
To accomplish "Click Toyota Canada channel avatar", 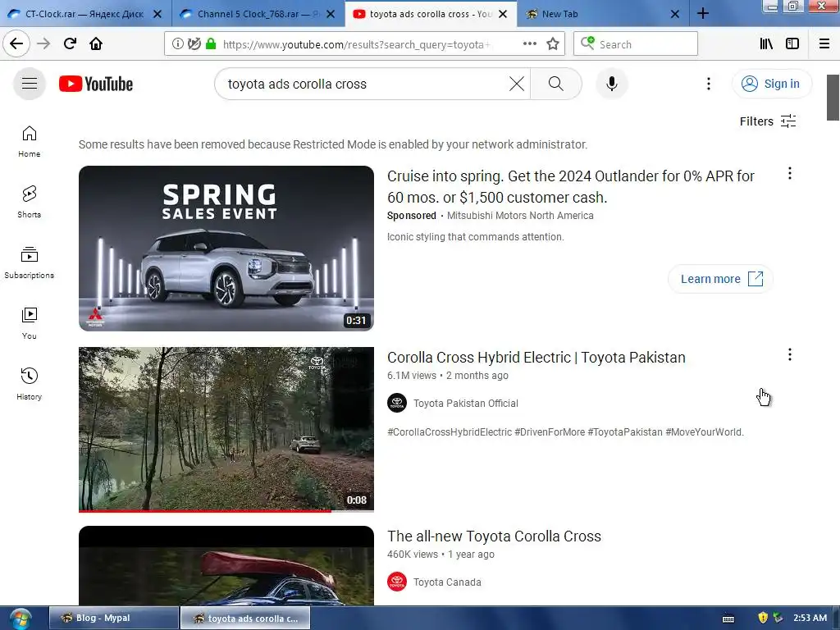I will [397, 582].
